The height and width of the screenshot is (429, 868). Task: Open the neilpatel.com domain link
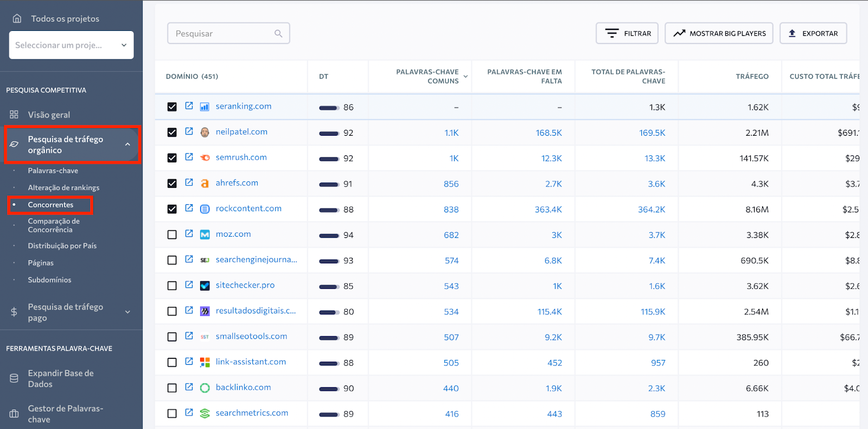tap(241, 131)
